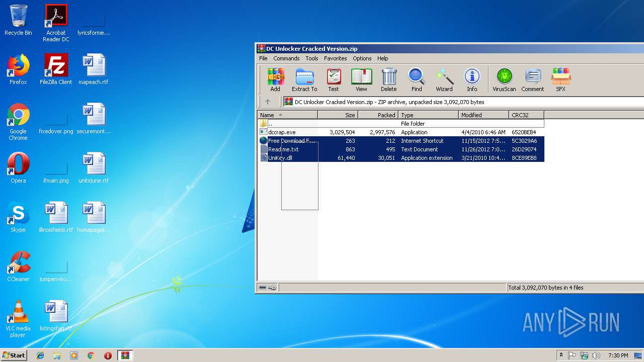Screen dimensions: 644x362
Task: Click the Add toolbar icon in WinRAR
Action: click(275, 80)
